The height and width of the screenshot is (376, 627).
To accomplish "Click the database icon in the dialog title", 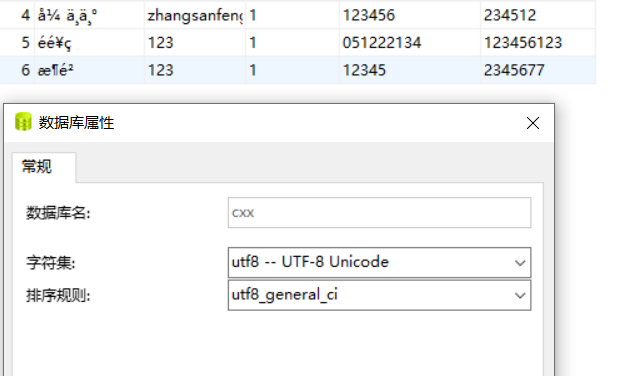I will (23, 122).
